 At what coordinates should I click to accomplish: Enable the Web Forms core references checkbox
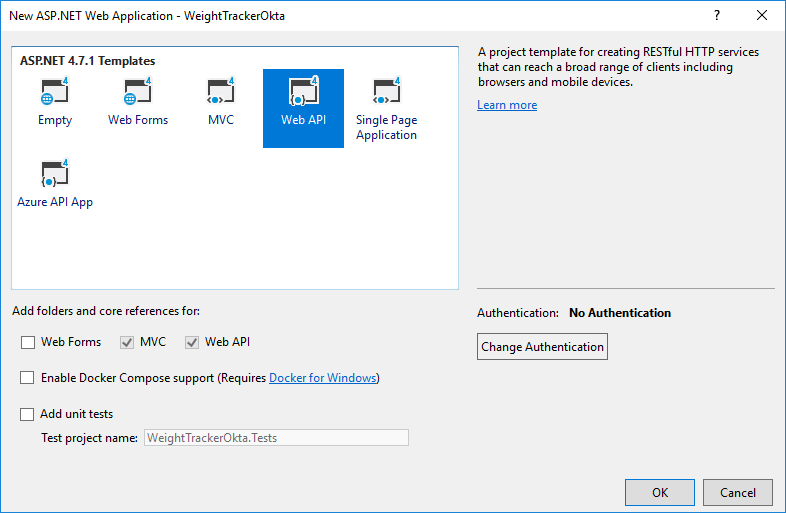[28, 343]
